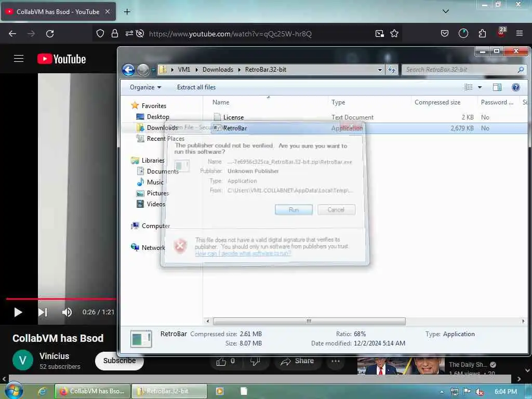The height and width of the screenshot is (399, 532).
Task: Click Downloads in Explorer breadcrumb
Action: [x=218, y=70]
